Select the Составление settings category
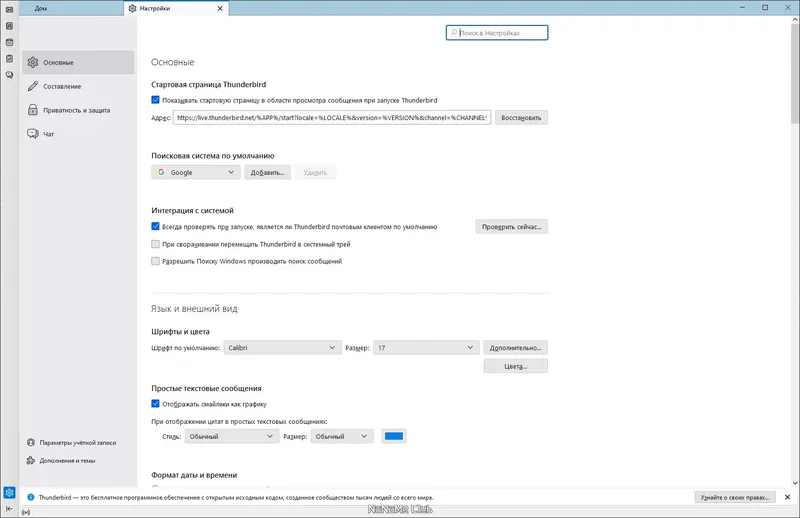 (x=78, y=86)
